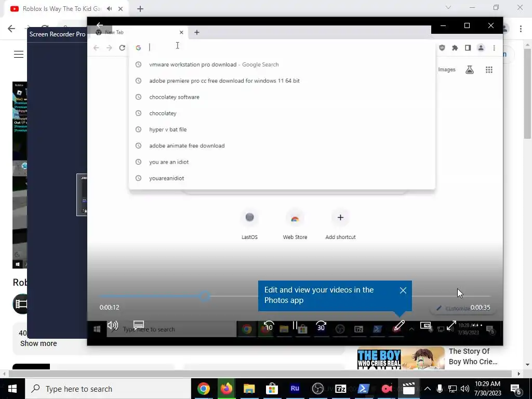Open the Chrome three-dot menu
This screenshot has height=399, width=532.
521,29
